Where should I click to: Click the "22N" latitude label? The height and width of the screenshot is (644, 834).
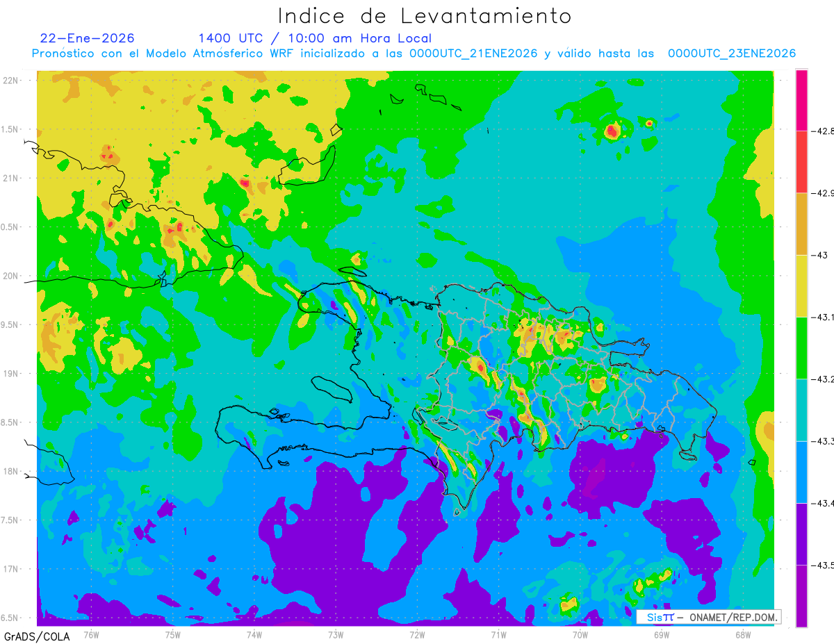pos(12,81)
